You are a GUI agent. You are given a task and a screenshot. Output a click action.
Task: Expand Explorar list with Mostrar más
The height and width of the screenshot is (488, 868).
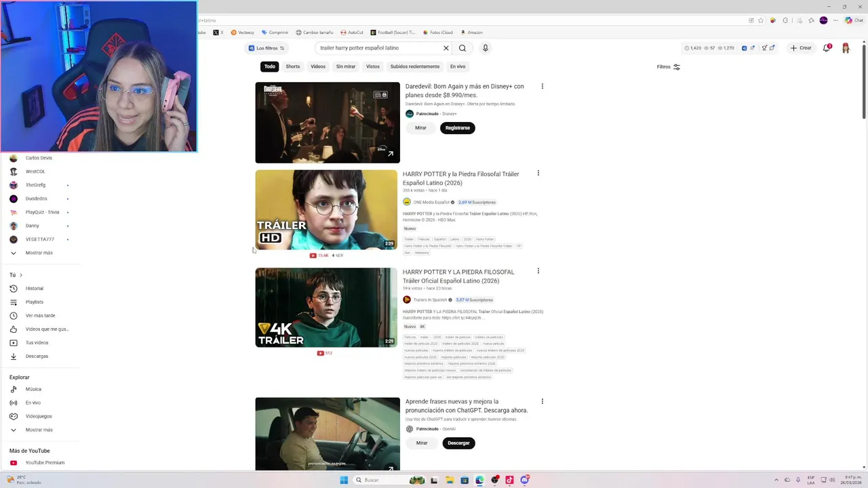pyautogui.click(x=39, y=430)
